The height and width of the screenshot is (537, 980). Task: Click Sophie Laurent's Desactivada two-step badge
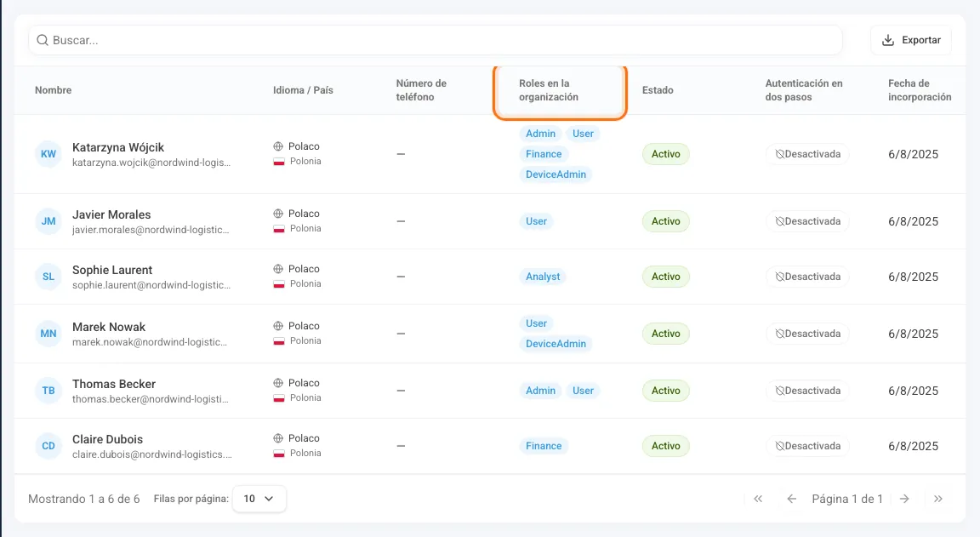point(807,277)
